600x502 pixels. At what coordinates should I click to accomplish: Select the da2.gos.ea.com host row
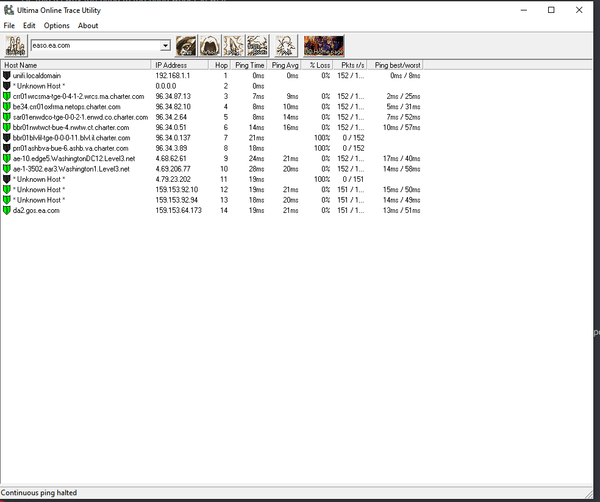point(36,210)
